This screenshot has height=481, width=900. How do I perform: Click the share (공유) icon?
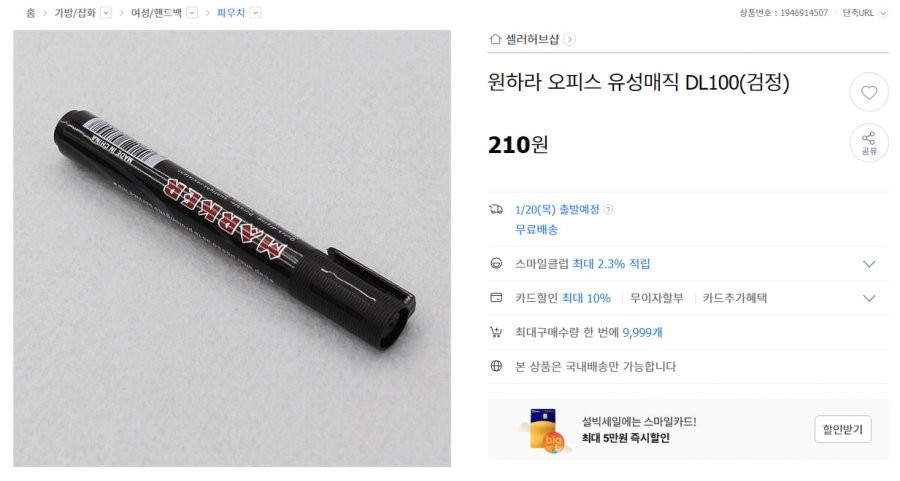click(x=868, y=143)
